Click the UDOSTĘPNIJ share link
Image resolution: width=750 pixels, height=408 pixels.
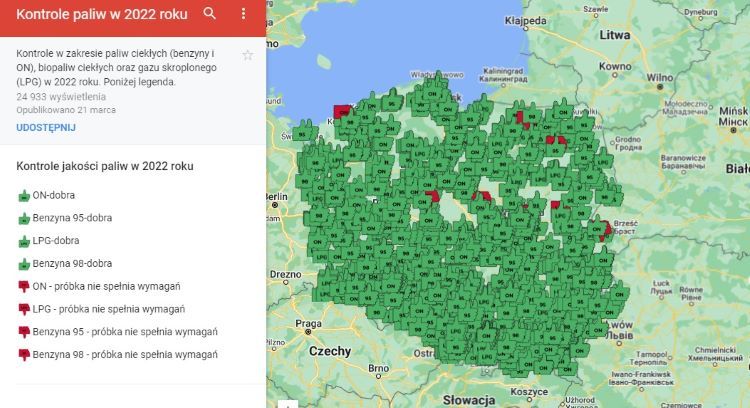click(x=46, y=128)
